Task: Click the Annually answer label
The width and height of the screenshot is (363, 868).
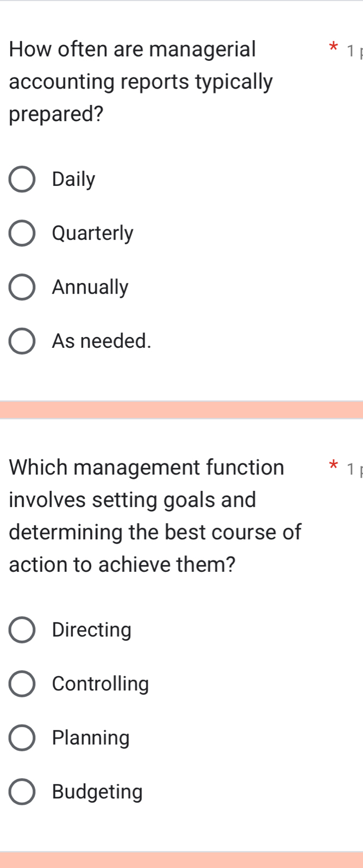Action: pyautogui.click(x=90, y=287)
